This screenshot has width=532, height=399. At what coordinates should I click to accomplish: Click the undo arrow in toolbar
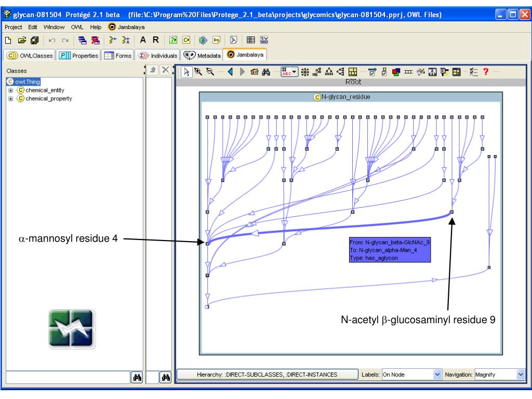coord(52,41)
